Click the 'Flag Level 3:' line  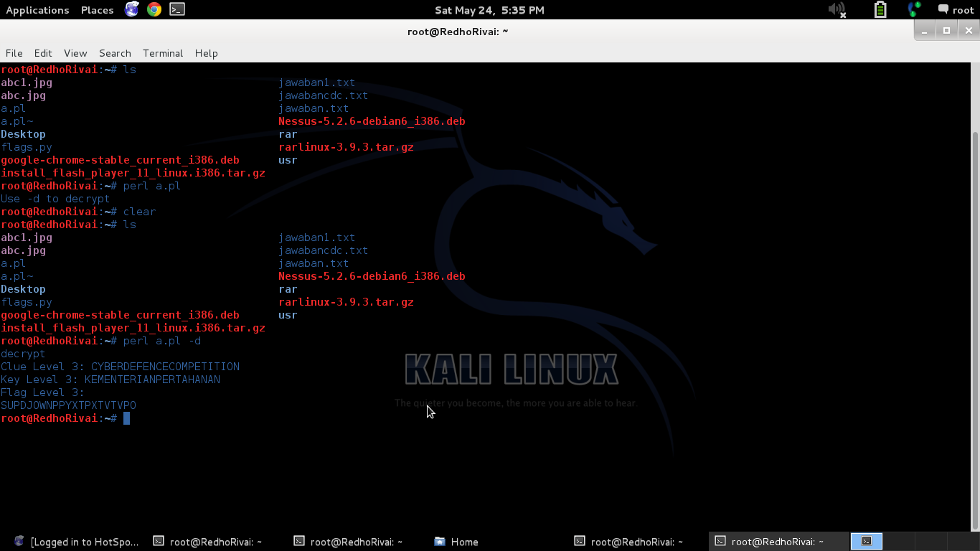42,392
